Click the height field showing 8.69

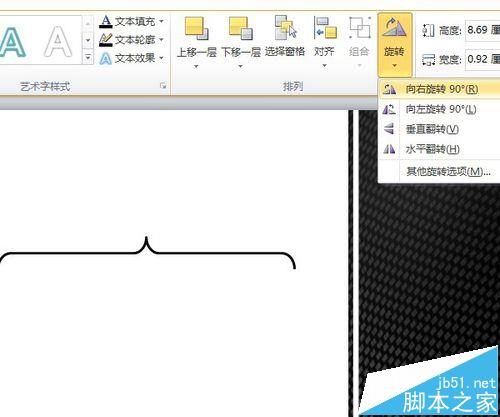(483, 30)
